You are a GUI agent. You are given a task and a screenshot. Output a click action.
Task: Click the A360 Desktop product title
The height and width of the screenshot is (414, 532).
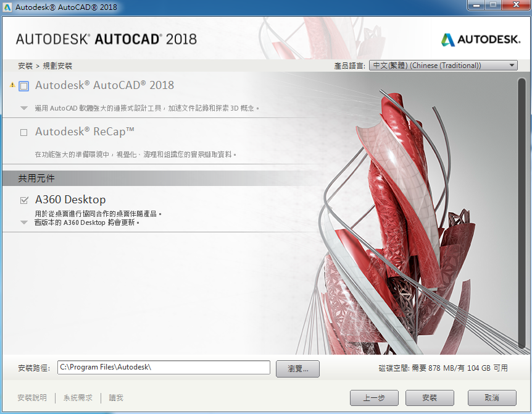coord(70,200)
